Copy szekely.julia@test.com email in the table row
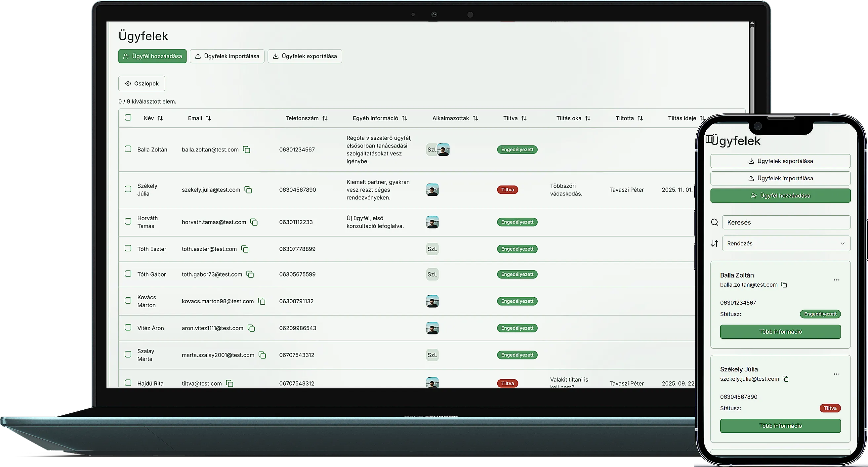Image resolution: width=868 pixels, height=467 pixels. (x=248, y=190)
